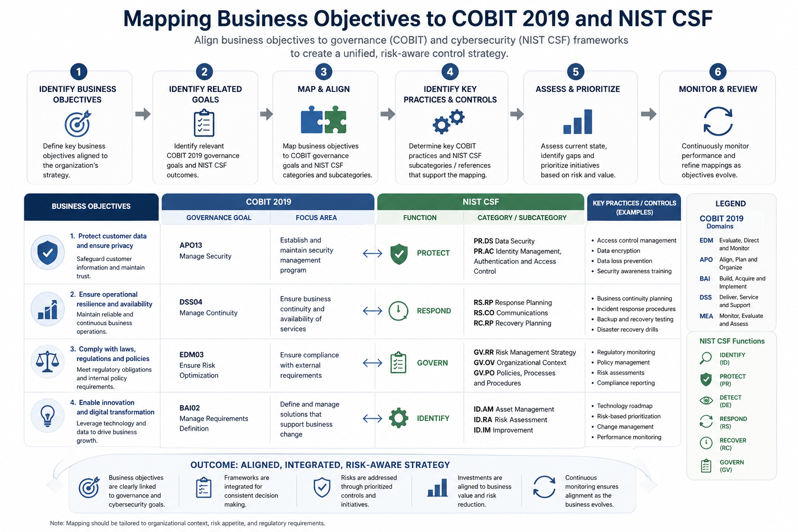Screen dimensions: 798x532
Task: Click the lightbulb icon beside Enable innovation objective
Action: tap(48, 416)
